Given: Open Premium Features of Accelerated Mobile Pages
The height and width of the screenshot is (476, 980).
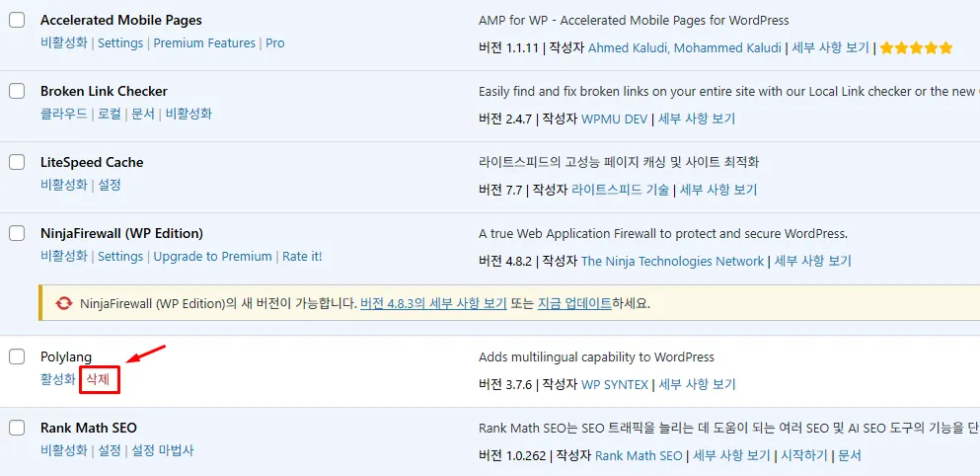Looking at the screenshot, I should [x=204, y=43].
